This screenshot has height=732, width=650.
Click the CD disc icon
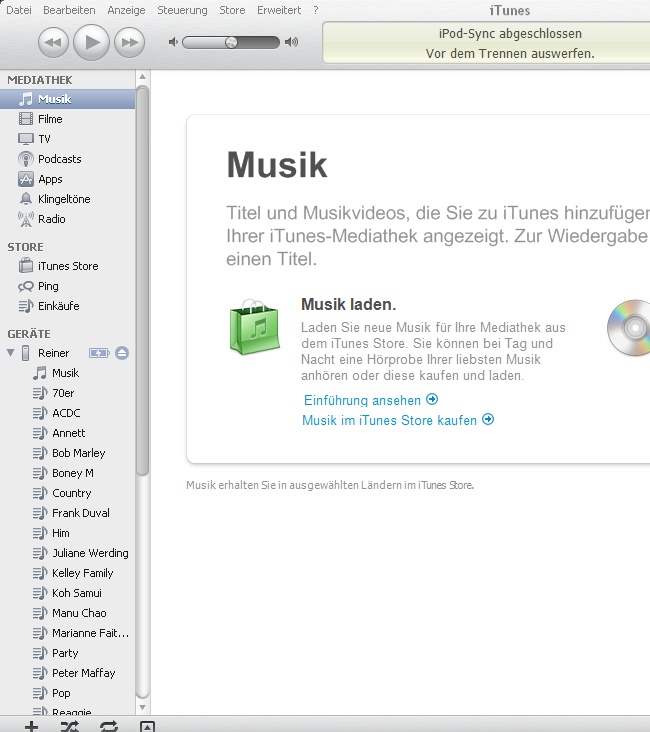point(629,328)
